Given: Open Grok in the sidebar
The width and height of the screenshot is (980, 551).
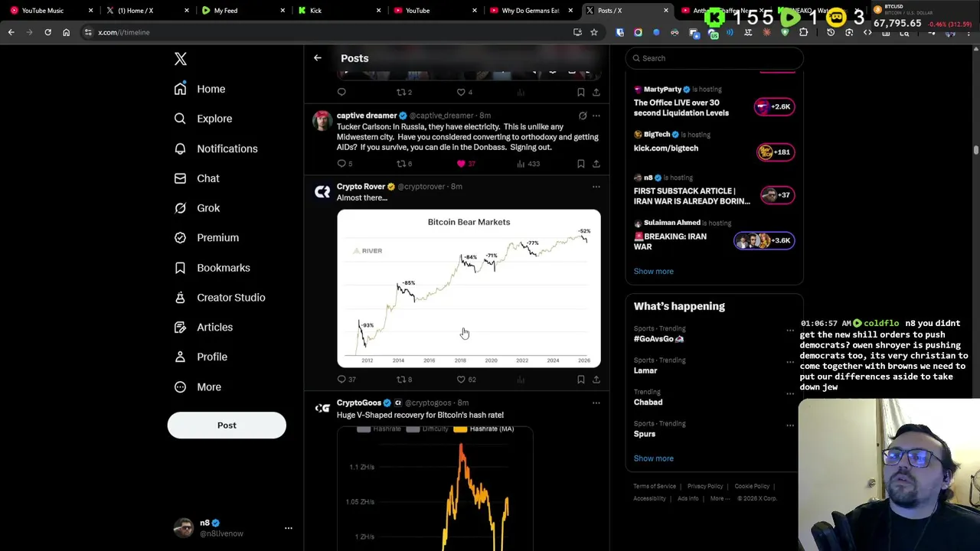Looking at the screenshot, I should pyautogui.click(x=197, y=208).
